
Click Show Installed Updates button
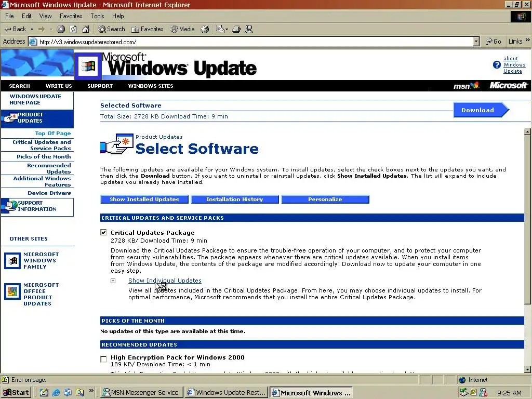(144, 199)
